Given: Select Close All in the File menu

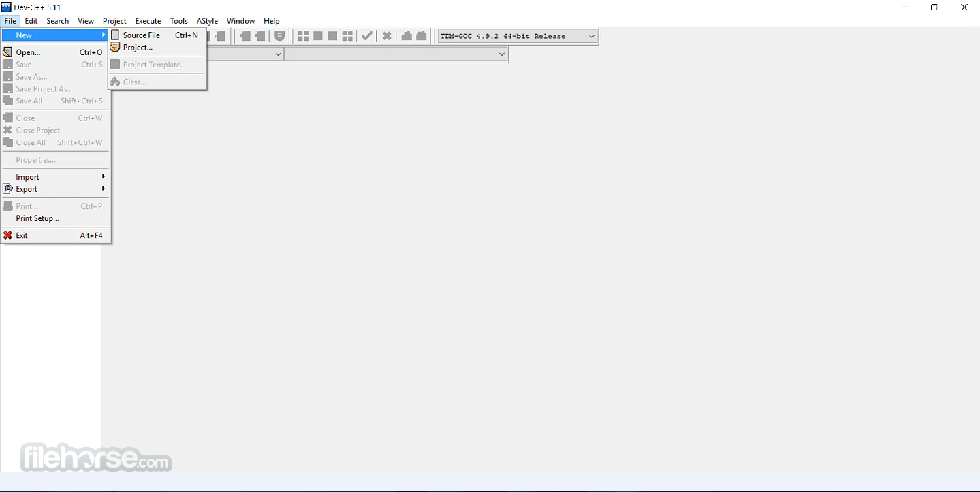Looking at the screenshot, I should pyautogui.click(x=55, y=143).
